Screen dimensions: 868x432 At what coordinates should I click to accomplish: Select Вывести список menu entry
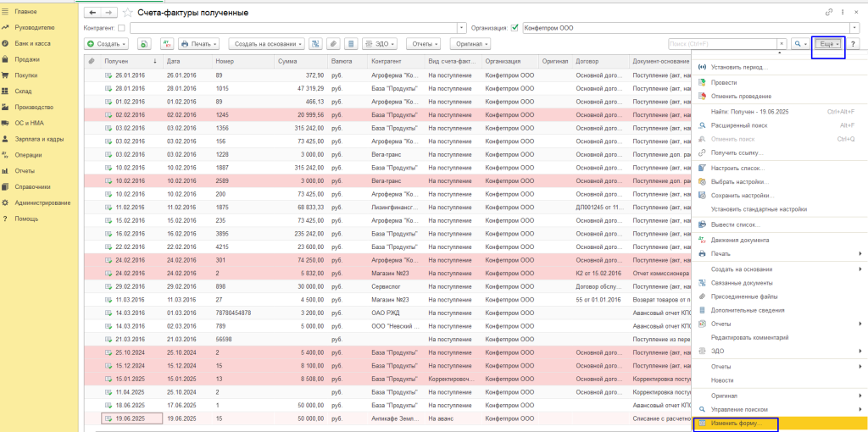[735, 224]
